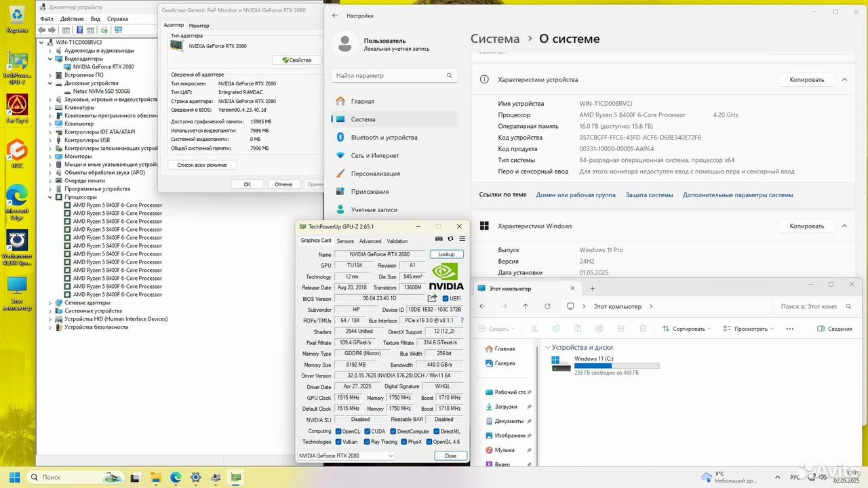The height and width of the screenshot is (488, 868).
Task: Switch to Advanced tab in GPU-Z
Action: point(370,241)
